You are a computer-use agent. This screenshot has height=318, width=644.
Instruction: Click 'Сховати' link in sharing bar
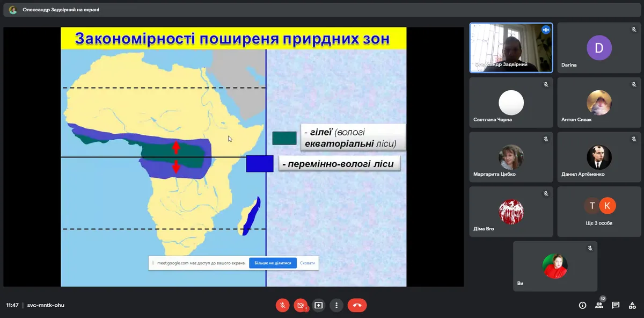(308, 263)
